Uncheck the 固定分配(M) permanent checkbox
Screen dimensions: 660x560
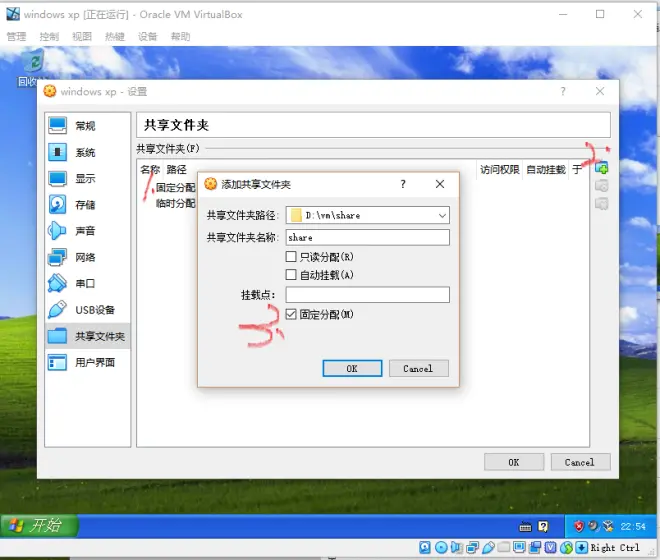point(291,314)
